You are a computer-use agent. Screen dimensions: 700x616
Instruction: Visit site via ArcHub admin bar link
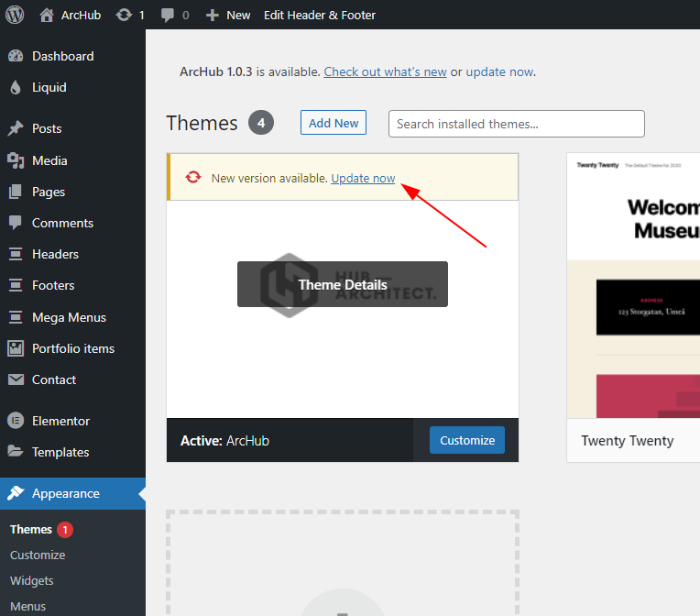click(81, 16)
